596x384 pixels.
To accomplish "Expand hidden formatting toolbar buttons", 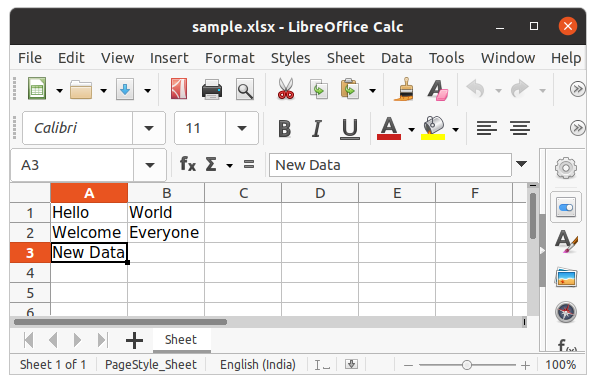I will pyautogui.click(x=577, y=128).
